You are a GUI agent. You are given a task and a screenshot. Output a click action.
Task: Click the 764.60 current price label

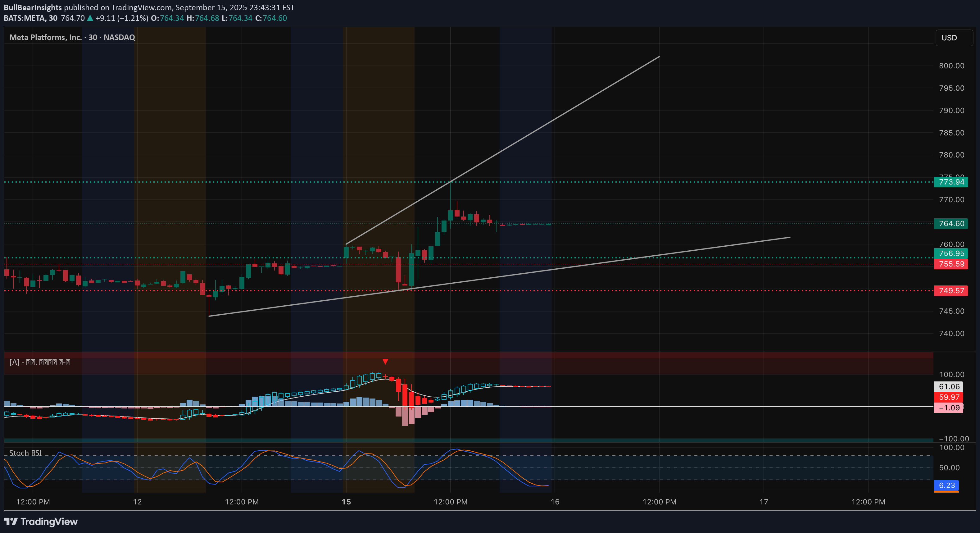click(951, 223)
